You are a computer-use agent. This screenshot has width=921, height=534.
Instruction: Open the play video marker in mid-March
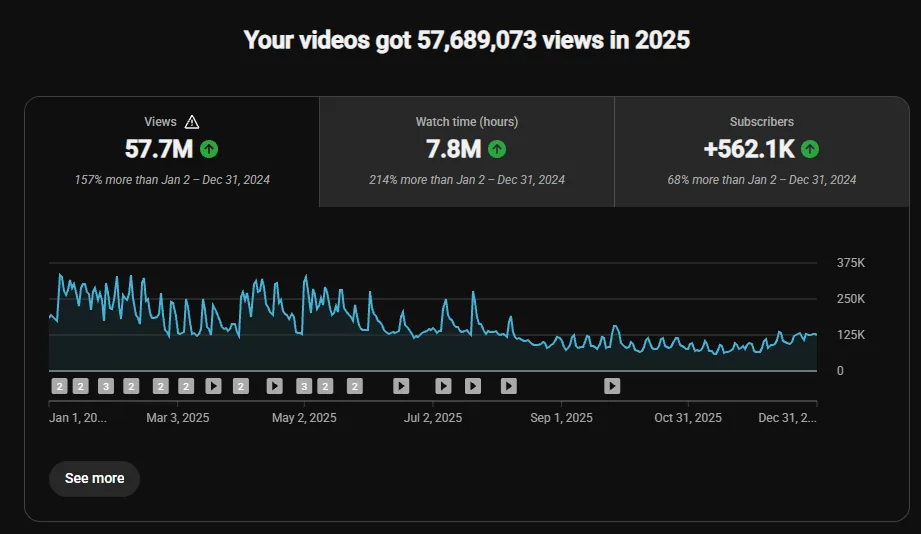pyautogui.click(x=213, y=386)
